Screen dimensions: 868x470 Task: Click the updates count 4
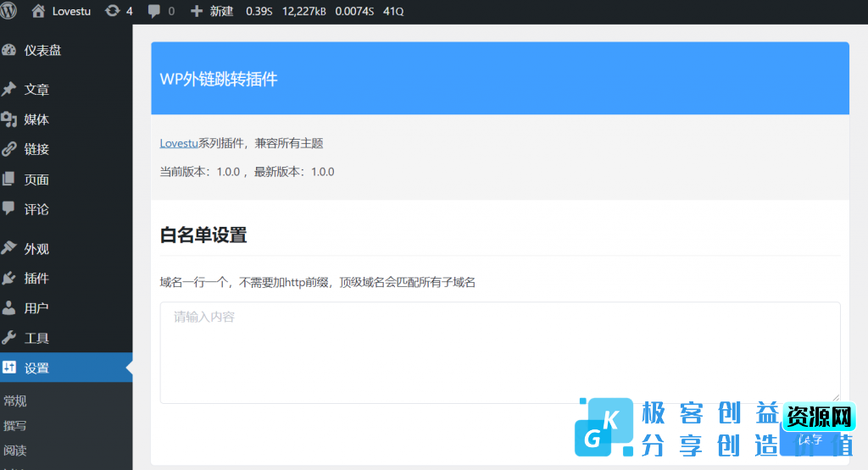[130, 11]
